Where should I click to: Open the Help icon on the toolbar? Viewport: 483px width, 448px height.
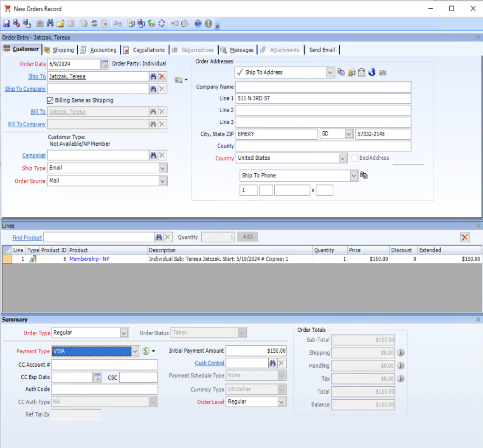[198, 24]
